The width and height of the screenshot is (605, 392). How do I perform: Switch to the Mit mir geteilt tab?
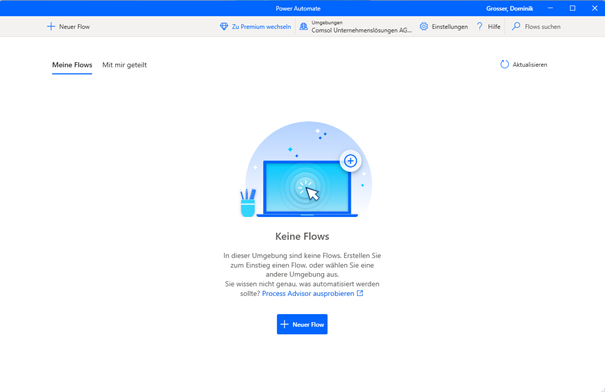[x=124, y=65]
